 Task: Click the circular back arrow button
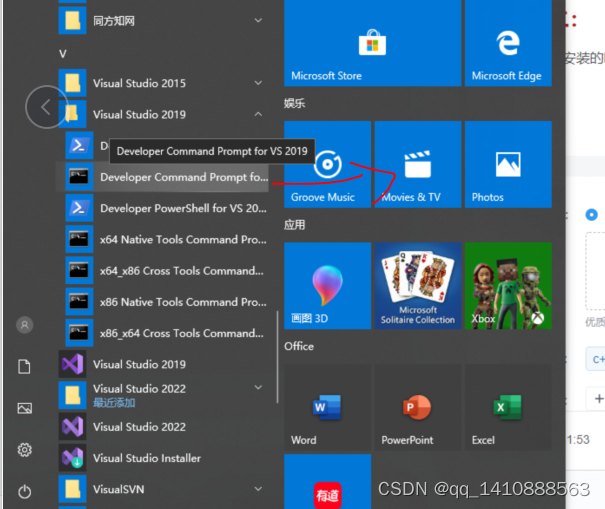pyautogui.click(x=47, y=107)
